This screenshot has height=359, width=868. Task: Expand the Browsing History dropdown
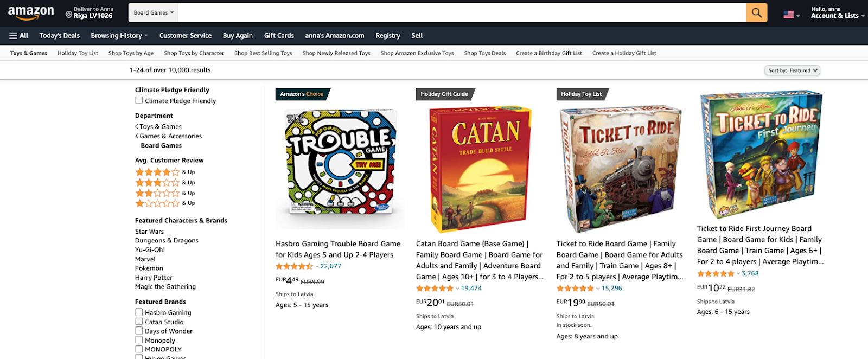point(118,35)
